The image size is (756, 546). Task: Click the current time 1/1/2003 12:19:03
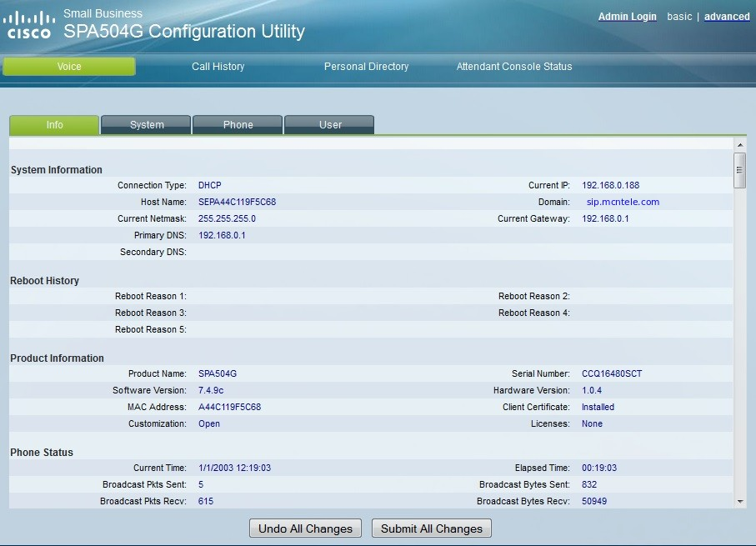click(235, 468)
